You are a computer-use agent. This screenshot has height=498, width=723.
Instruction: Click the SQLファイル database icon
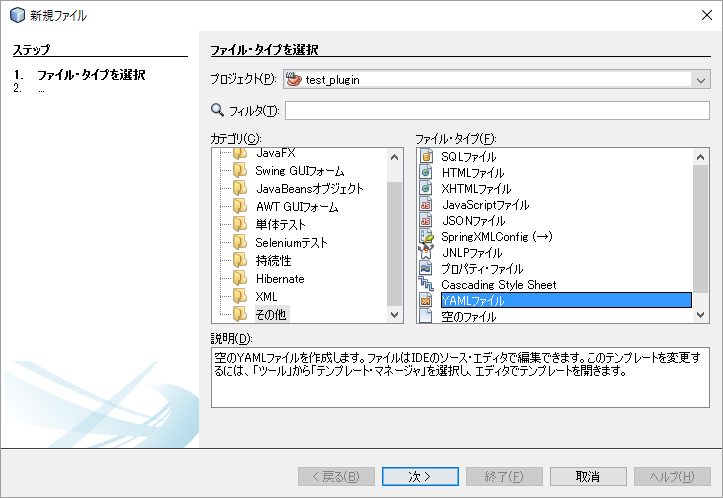[x=426, y=157]
